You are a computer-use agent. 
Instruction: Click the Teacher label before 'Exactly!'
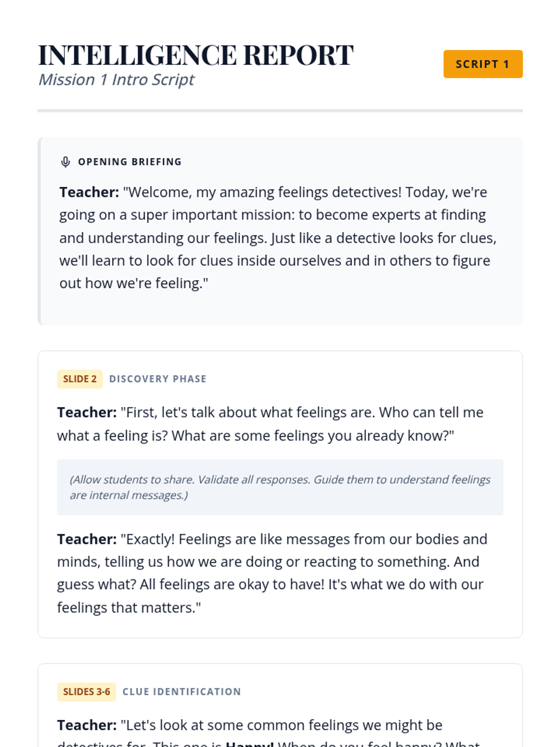(87, 540)
